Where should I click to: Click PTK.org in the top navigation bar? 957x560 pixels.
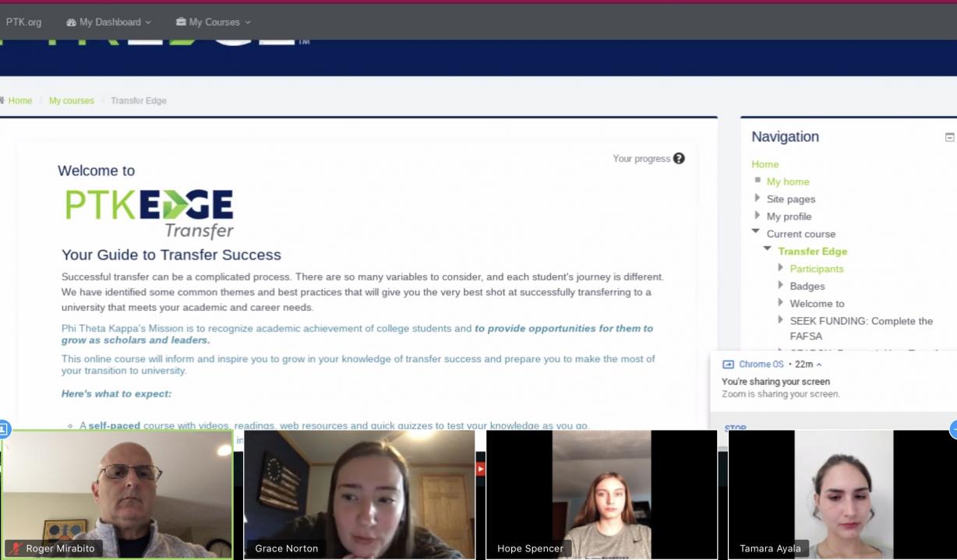(23, 22)
